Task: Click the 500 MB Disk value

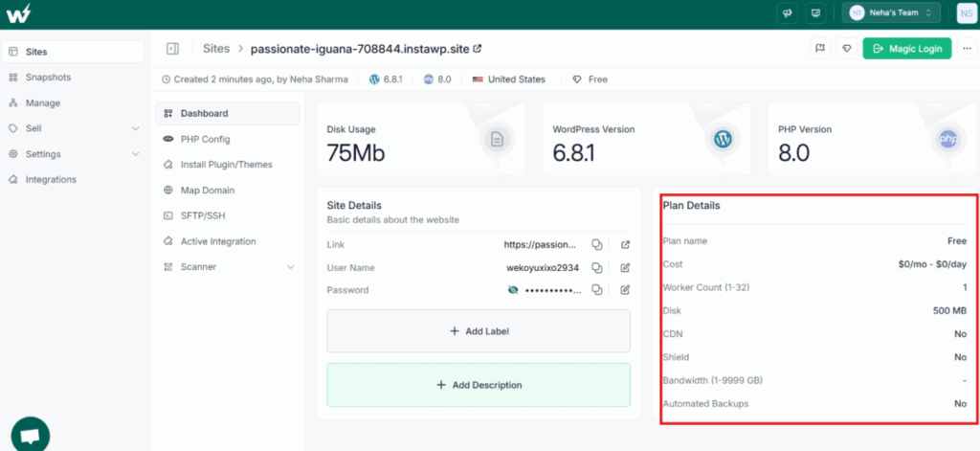Action: pos(950,311)
